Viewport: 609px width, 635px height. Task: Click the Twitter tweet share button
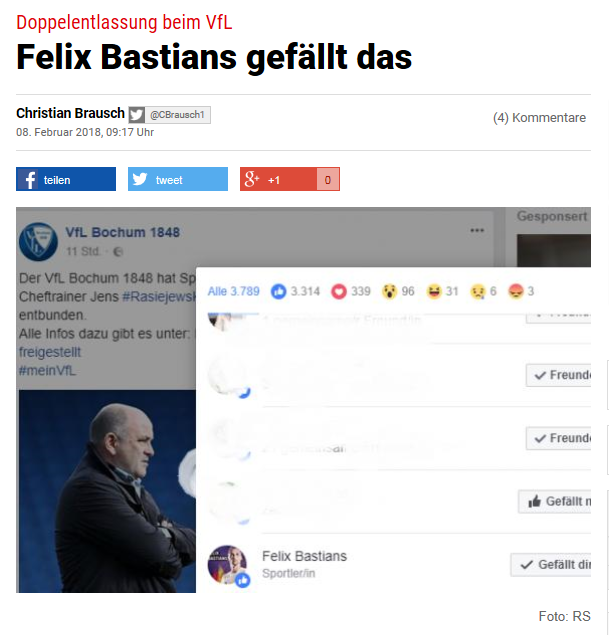[x=178, y=179]
